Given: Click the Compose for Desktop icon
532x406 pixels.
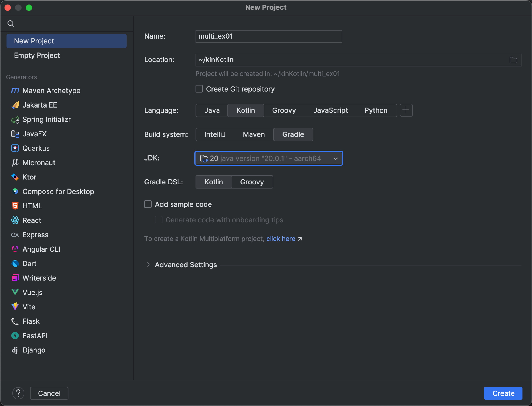Looking at the screenshot, I should click(x=15, y=191).
